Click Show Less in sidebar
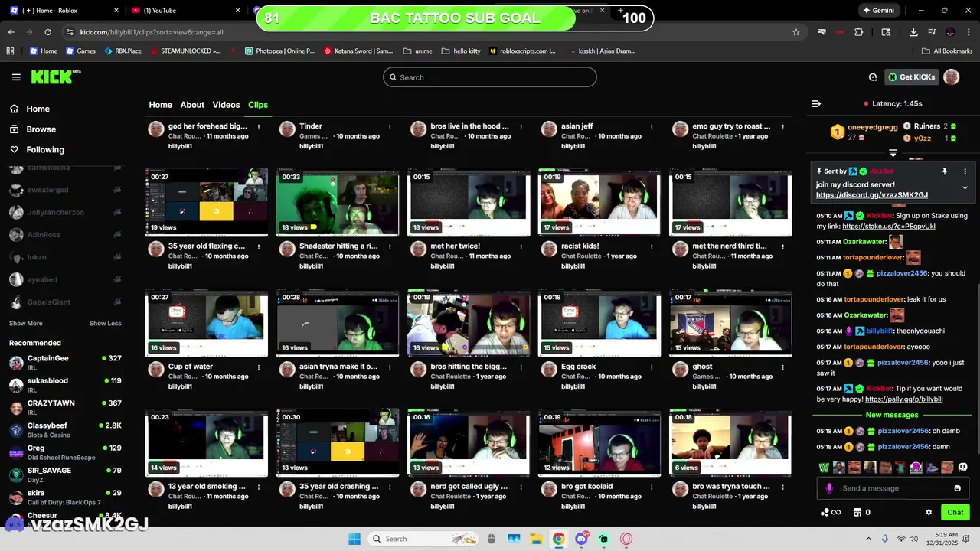Screen dimensions: 980x551 coord(105,324)
